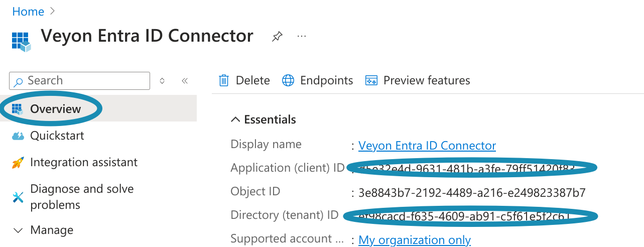644x247 pixels.
Task: Pin the Veyon Entra ID Connector page
Action: (277, 37)
